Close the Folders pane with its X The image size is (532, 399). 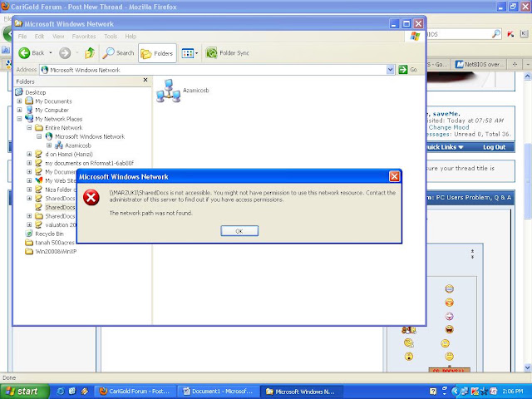pos(145,80)
